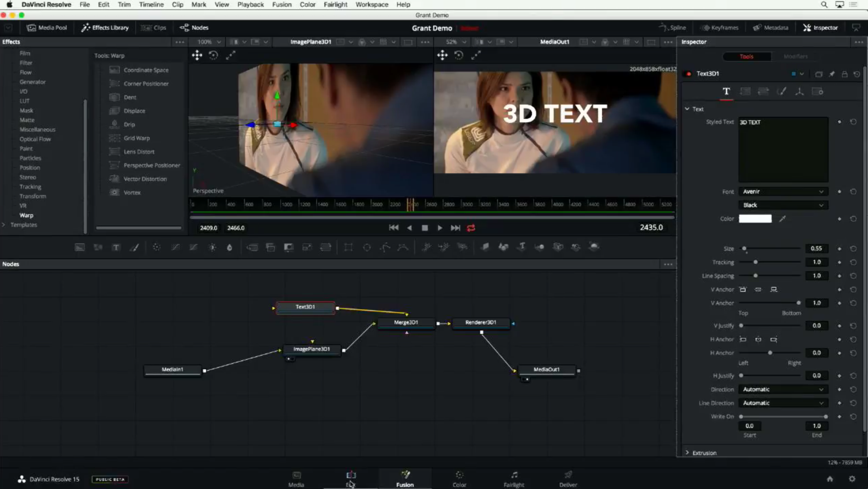The height and width of the screenshot is (489, 868).
Task: Toggle loop playback
Action: pos(471,228)
